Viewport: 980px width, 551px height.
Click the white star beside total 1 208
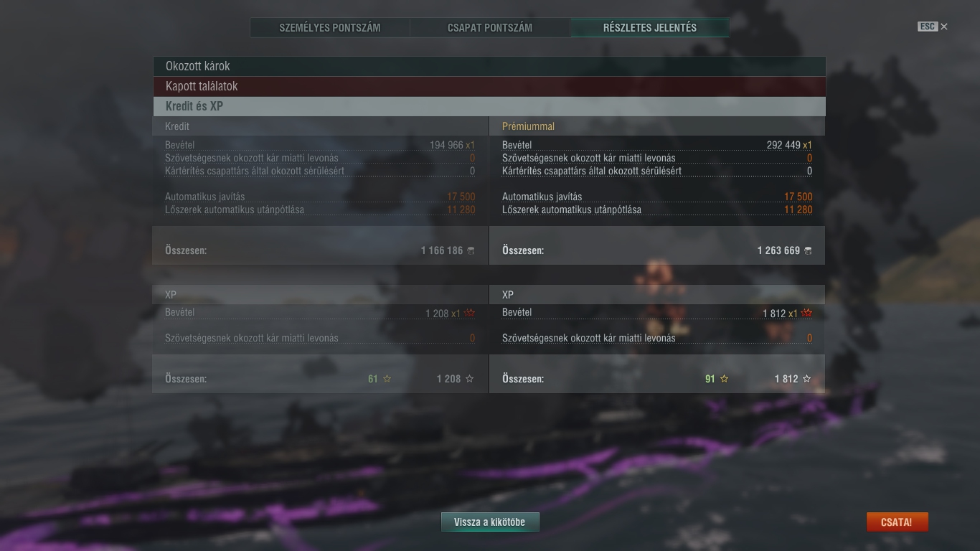pyautogui.click(x=470, y=379)
